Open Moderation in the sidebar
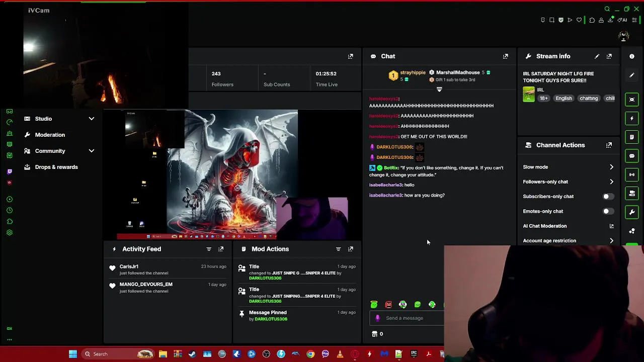 click(50, 135)
